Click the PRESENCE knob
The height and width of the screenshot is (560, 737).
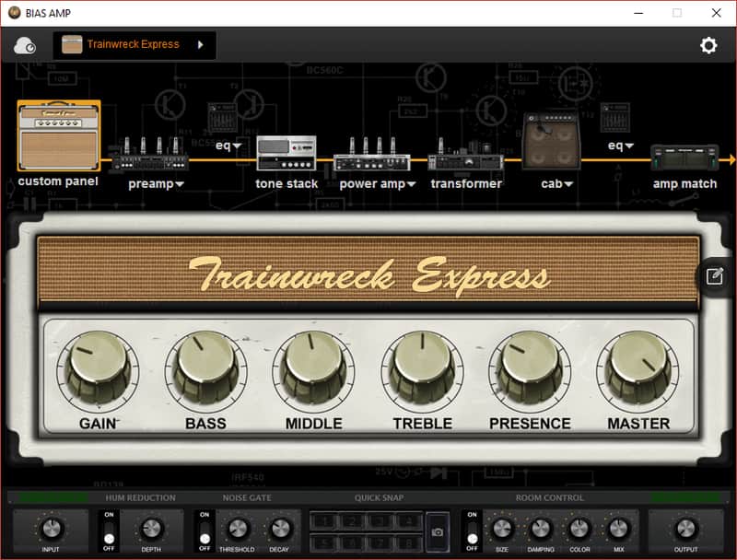531,368
